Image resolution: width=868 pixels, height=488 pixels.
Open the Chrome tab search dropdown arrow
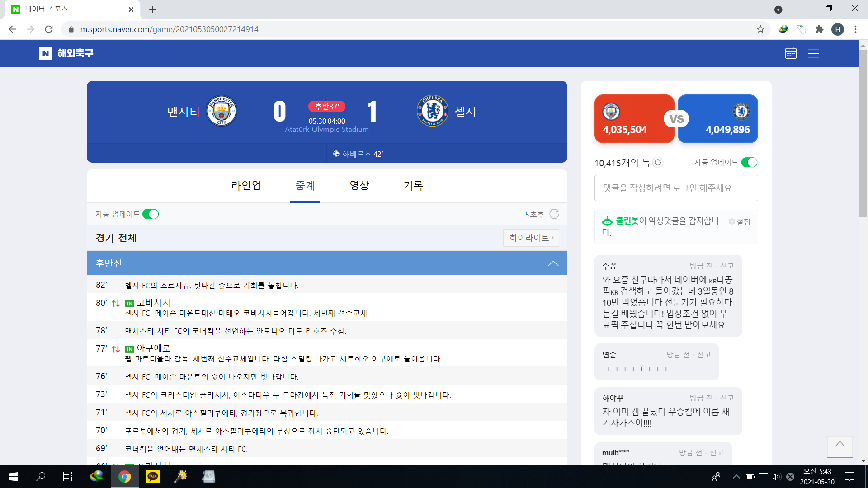[x=778, y=9]
